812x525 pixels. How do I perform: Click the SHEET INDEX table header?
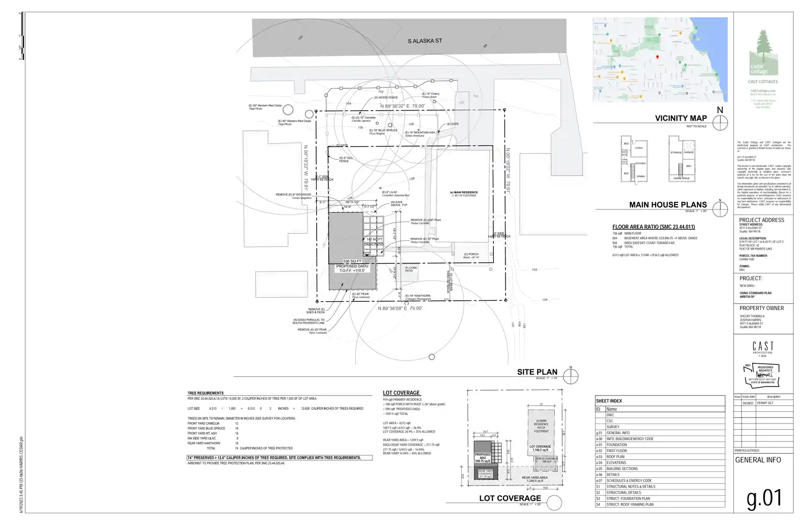click(660, 401)
